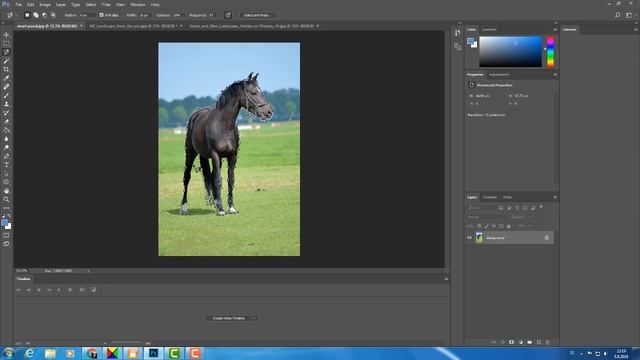The height and width of the screenshot is (360, 640).
Task: Click the Play button in Timeline
Action: 39,290
